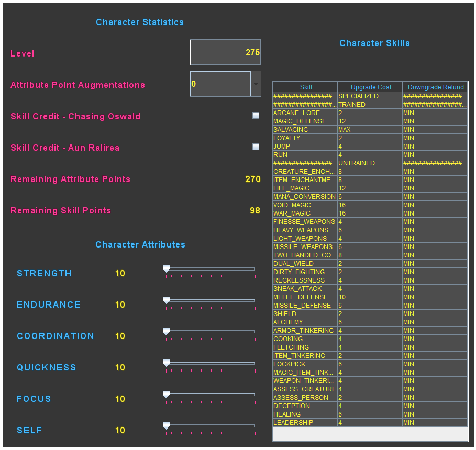Viewport: 476px width, 450px height.
Task: Enable Skill Credit - Aun Ralirea checkbox
Action: tap(256, 147)
